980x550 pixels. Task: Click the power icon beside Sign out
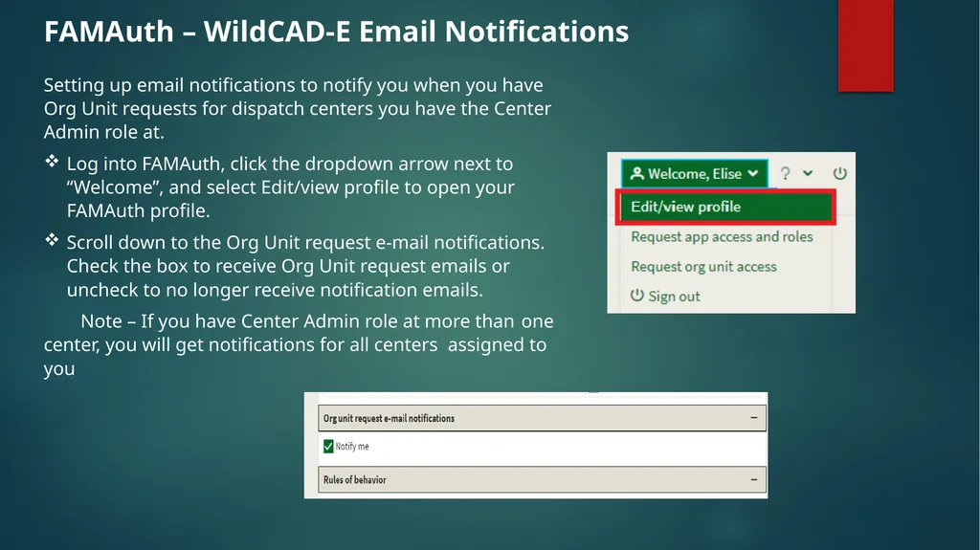pyautogui.click(x=636, y=296)
